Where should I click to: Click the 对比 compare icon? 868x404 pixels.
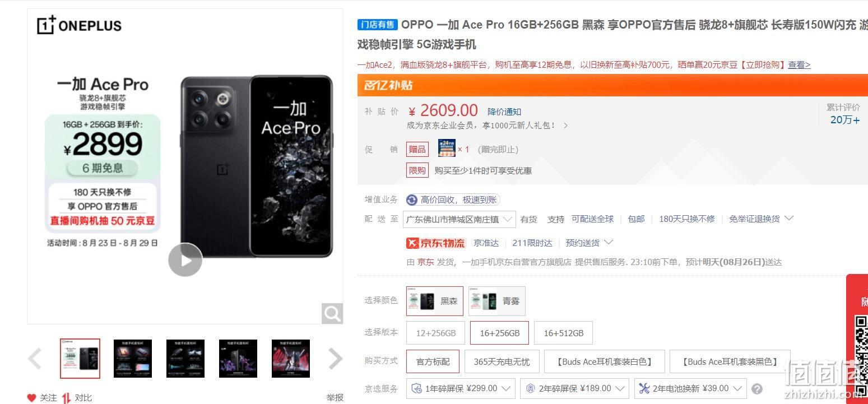[x=67, y=398]
